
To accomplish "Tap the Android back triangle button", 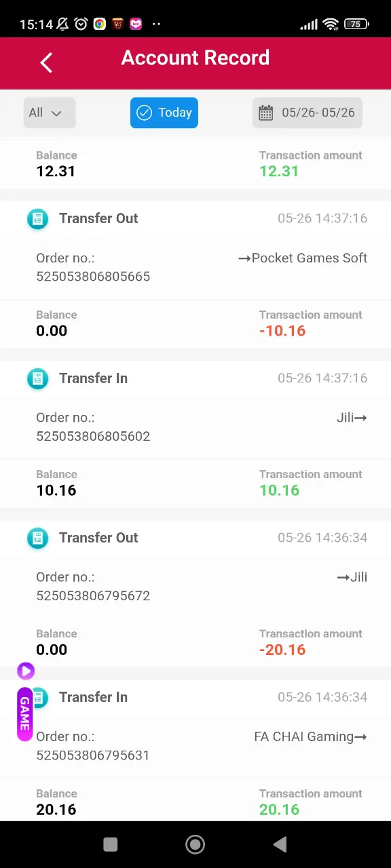I will [x=280, y=844].
